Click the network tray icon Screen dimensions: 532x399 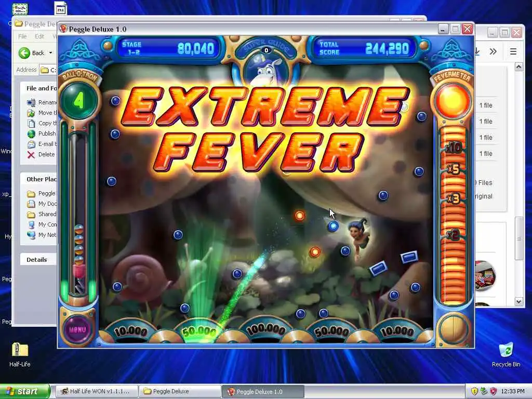[x=484, y=391]
